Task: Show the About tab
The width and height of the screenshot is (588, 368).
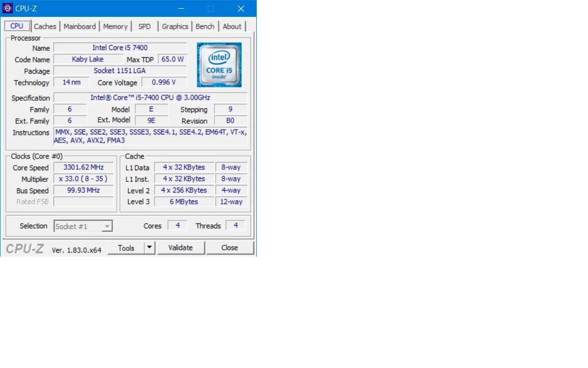Action: (x=232, y=26)
